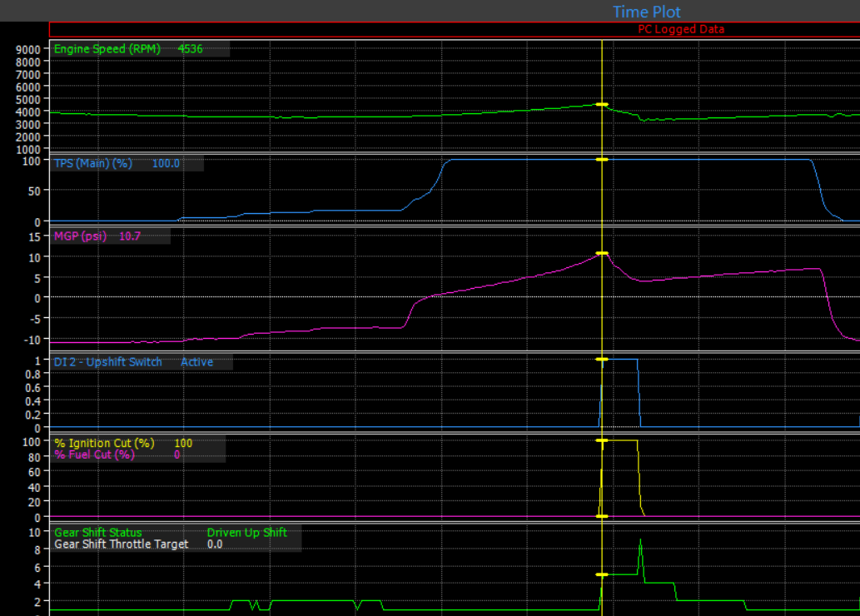Click the "0.2" tick on the Upshift Switch axis

[x=33, y=415]
